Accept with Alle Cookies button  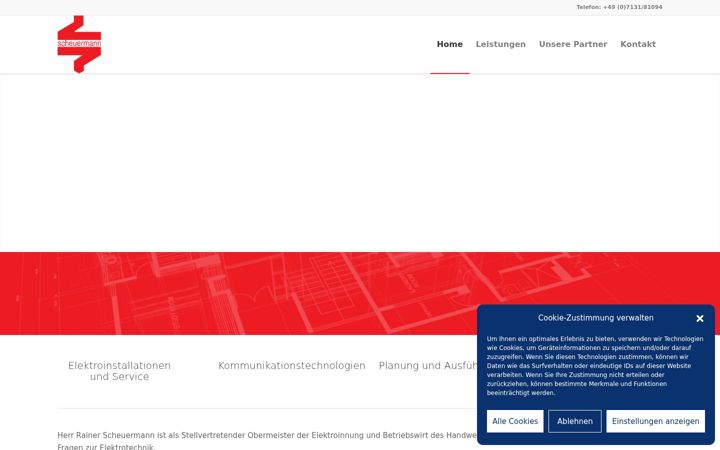click(515, 421)
